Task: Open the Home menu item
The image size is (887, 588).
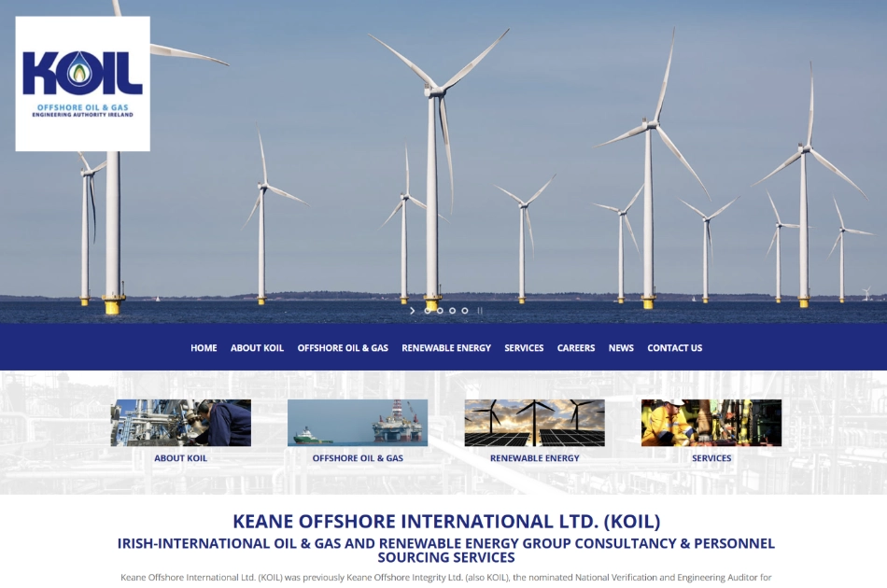Action: tap(204, 348)
